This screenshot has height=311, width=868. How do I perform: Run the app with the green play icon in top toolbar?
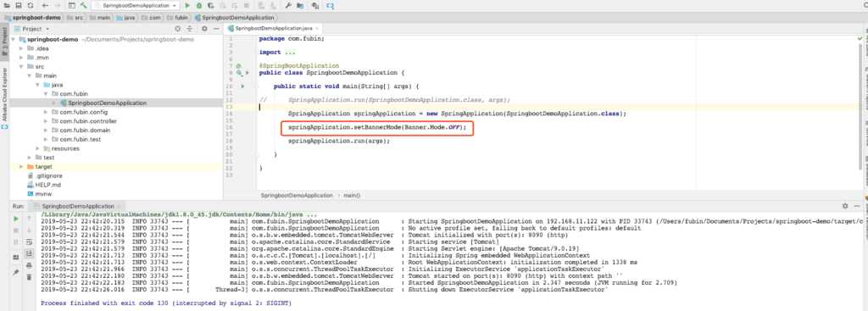coord(187,6)
